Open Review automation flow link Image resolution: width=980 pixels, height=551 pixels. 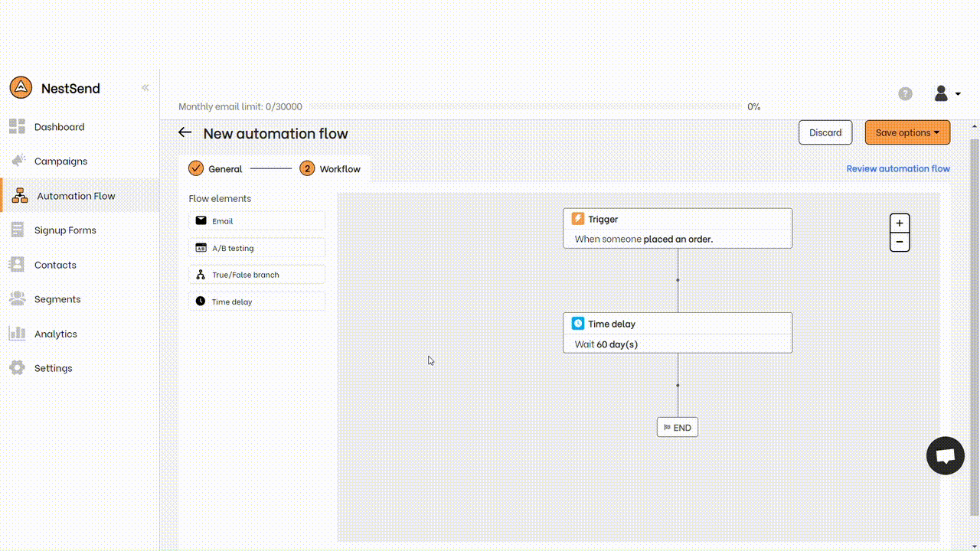[x=898, y=168]
